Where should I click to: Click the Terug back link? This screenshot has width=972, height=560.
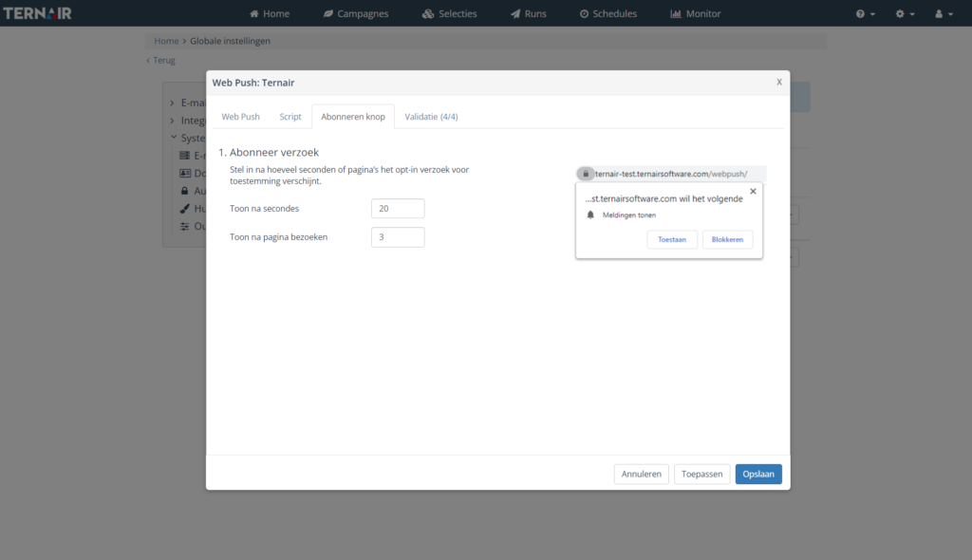(160, 60)
